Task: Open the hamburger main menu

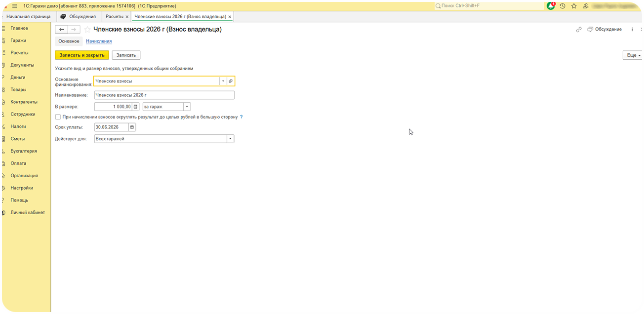Action: pyautogui.click(x=15, y=6)
